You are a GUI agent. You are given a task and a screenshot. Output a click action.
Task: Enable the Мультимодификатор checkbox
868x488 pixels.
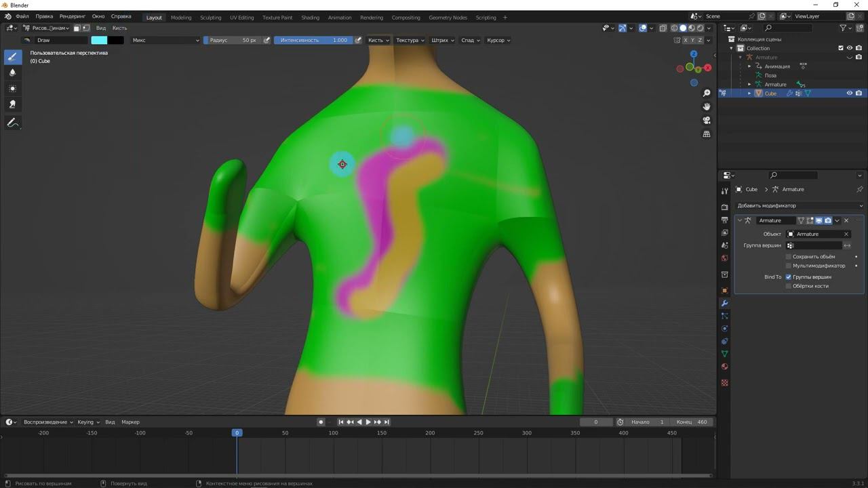pyautogui.click(x=789, y=266)
